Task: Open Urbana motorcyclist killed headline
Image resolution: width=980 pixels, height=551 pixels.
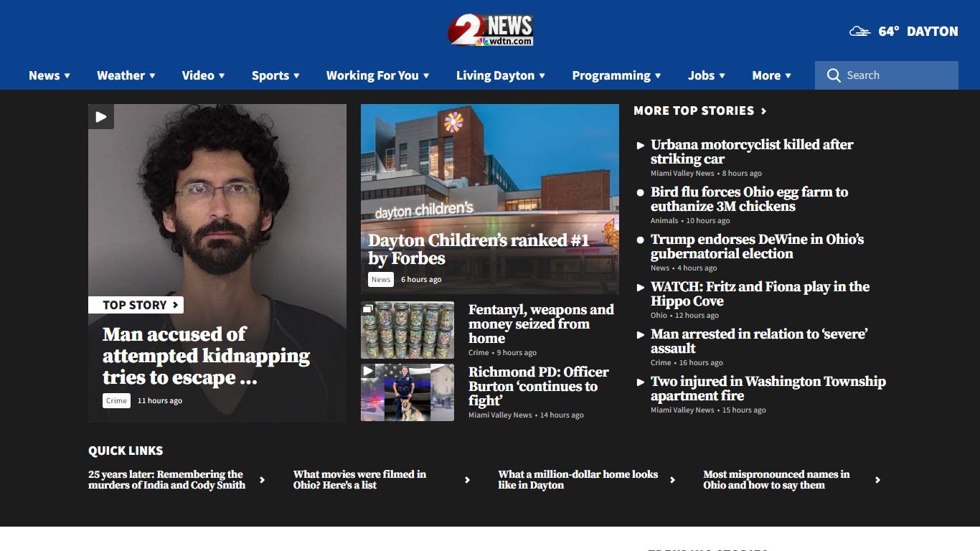Action: pyautogui.click(x=752, y=151)
